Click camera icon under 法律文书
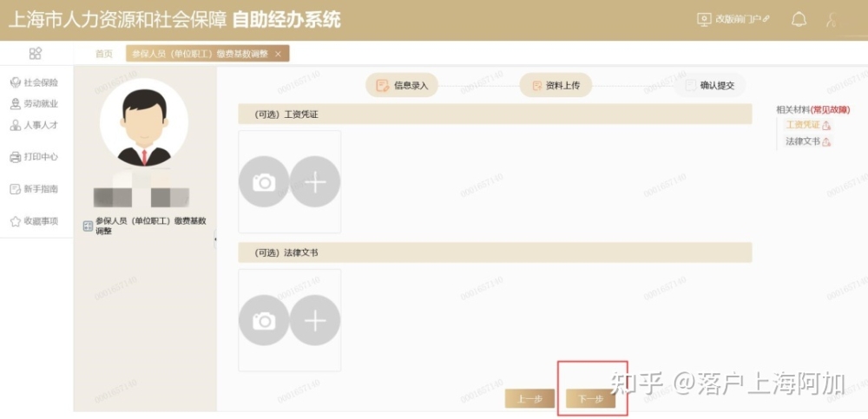Image resolution: width=868 pixels, height=419 pixels. [264, 320]
